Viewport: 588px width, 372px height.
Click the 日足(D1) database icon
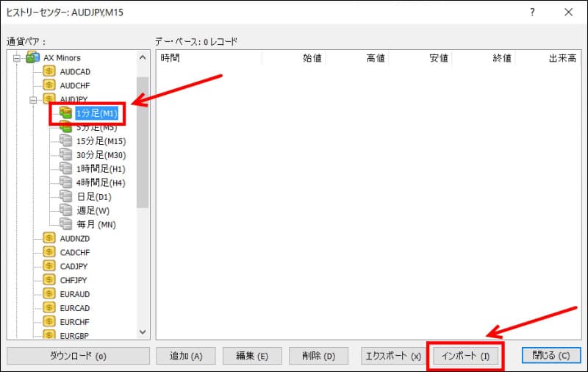(65, 196)
